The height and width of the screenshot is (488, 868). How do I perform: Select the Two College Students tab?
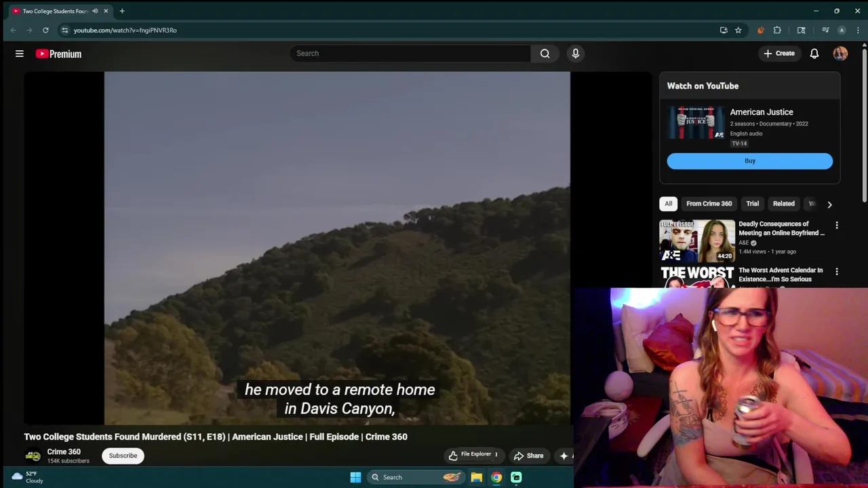click(x=56, y=11)
